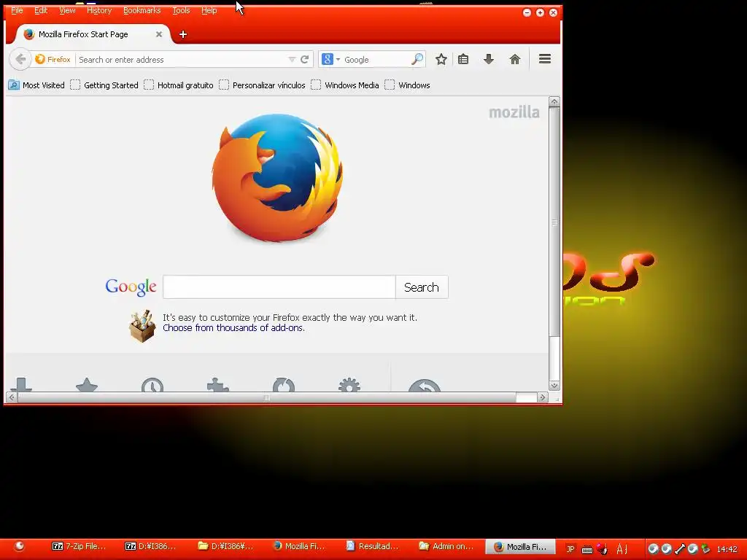Open the Hotmail gratuito bookmark
Image resolution: width=747 pixels, height=560 pixels.
[x=179, y=85]
